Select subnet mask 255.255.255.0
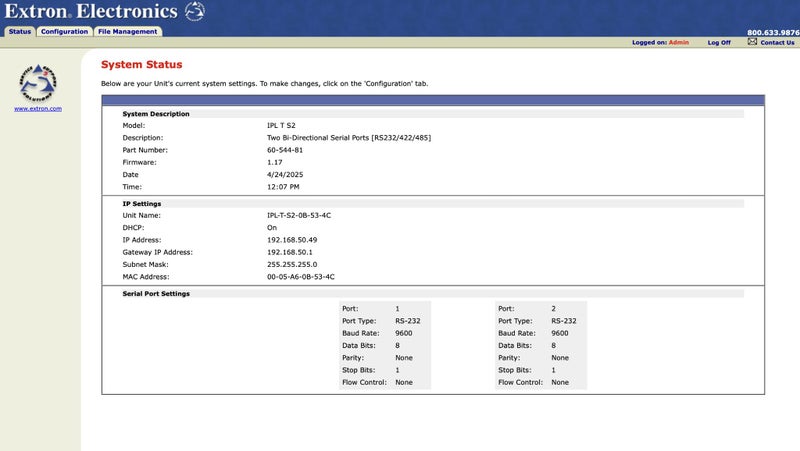The height and width of the screenshot is (451, 800). pos(292,264)
